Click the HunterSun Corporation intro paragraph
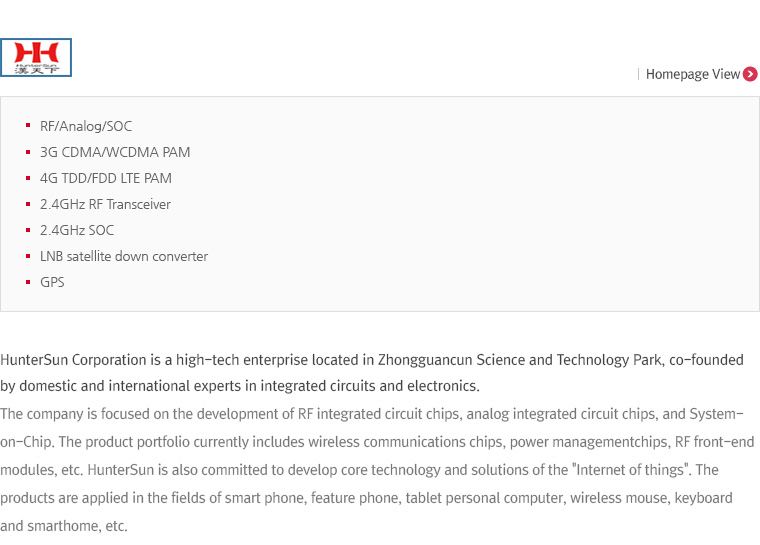 (x=372, y=373)
